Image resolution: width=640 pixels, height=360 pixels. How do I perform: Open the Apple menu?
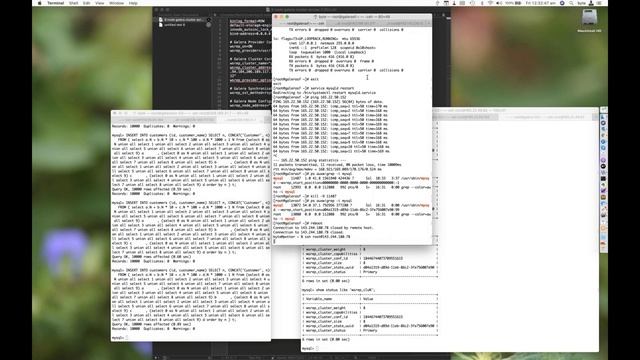(x=40, y=3)
